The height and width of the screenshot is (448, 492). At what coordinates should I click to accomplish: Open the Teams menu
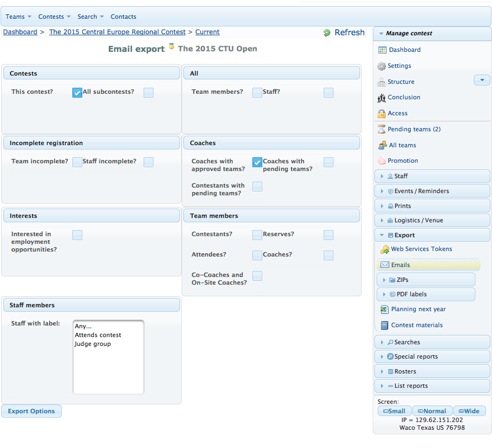(x=18, y=17)
